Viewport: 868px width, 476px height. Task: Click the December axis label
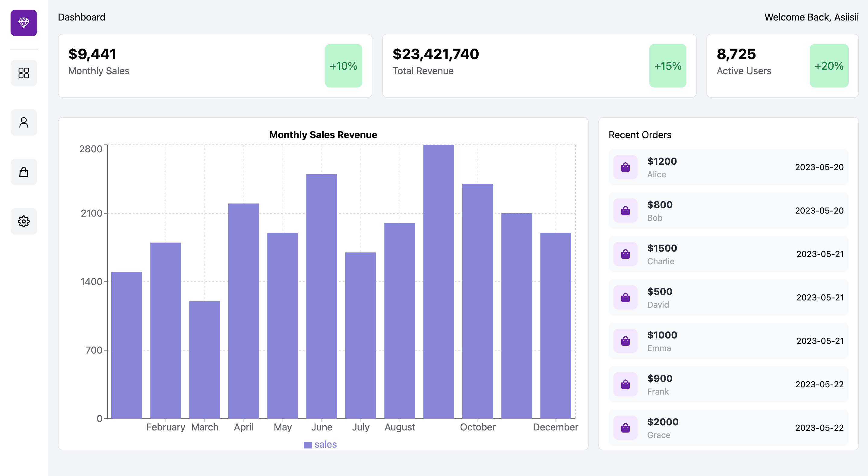(x=556, y=427)
